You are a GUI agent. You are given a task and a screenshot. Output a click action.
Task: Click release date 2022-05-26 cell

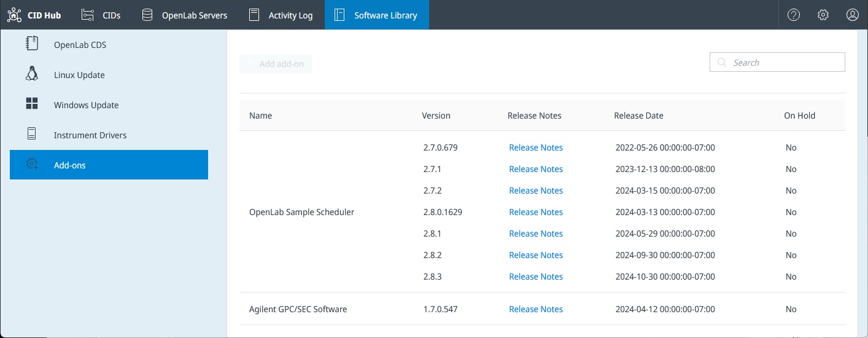[x=665, y=147]
